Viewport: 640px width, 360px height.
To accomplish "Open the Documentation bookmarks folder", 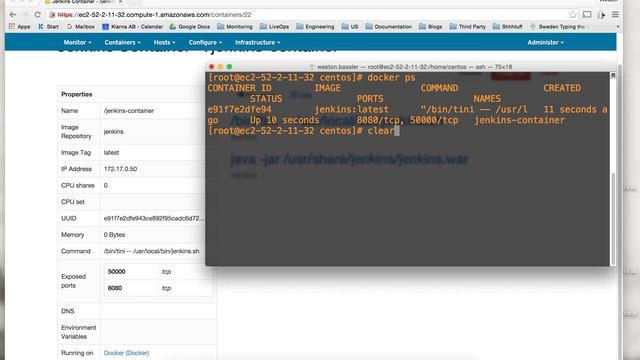I will tap(389, 27).
